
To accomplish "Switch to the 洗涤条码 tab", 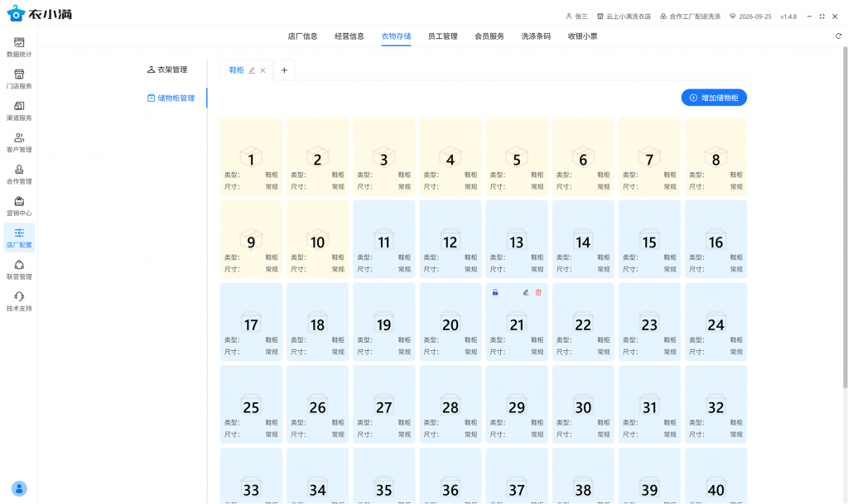I will (x=536, y=36).
